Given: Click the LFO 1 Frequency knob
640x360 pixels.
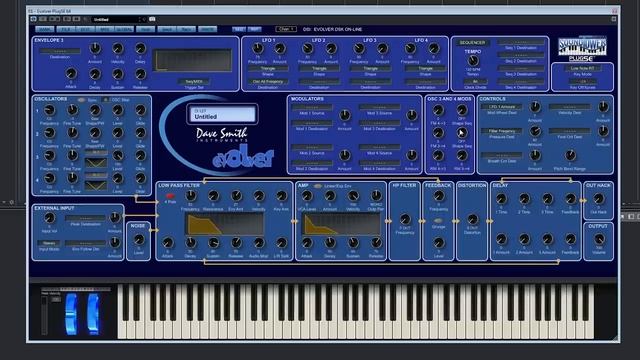Looking at the screenshot, I should pos(257,49).
